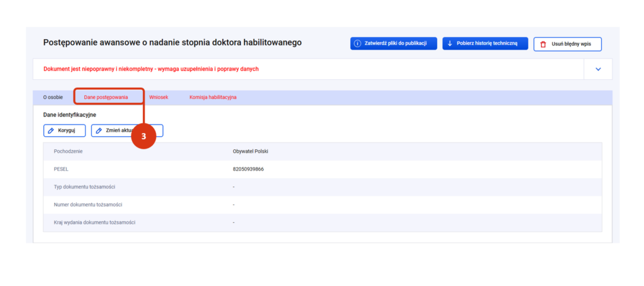644x286 pixels.
Task: Click the info icon on Zatwierdź pliki button
Action: click(357, 43)
